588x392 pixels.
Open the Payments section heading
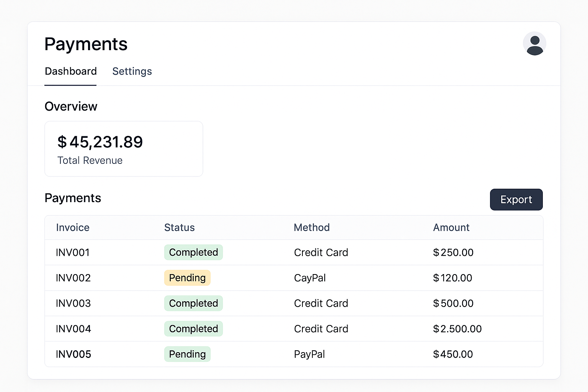pyautogui.click(x=73, y=198)
